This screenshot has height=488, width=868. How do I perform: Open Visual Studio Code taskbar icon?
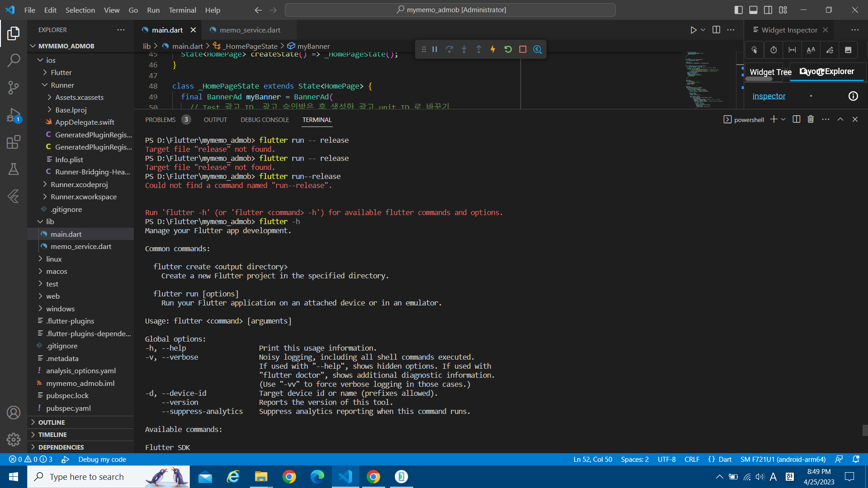coord(345,477)
